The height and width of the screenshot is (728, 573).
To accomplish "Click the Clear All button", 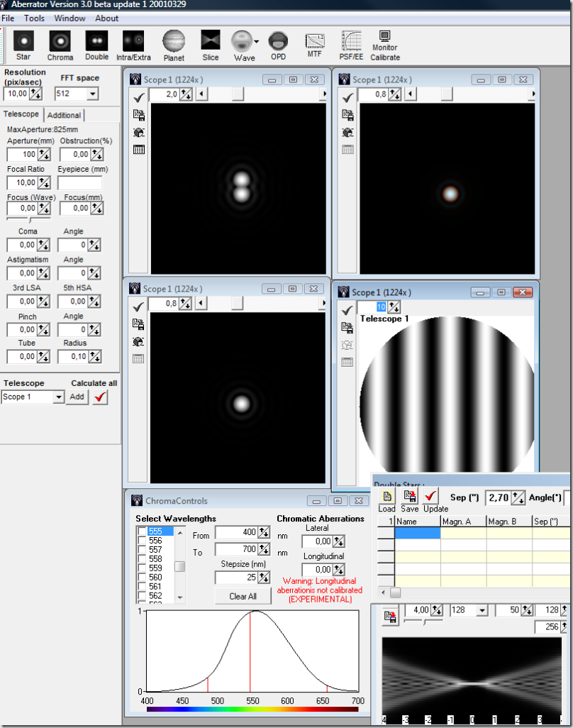I will [x=243, y=596].
